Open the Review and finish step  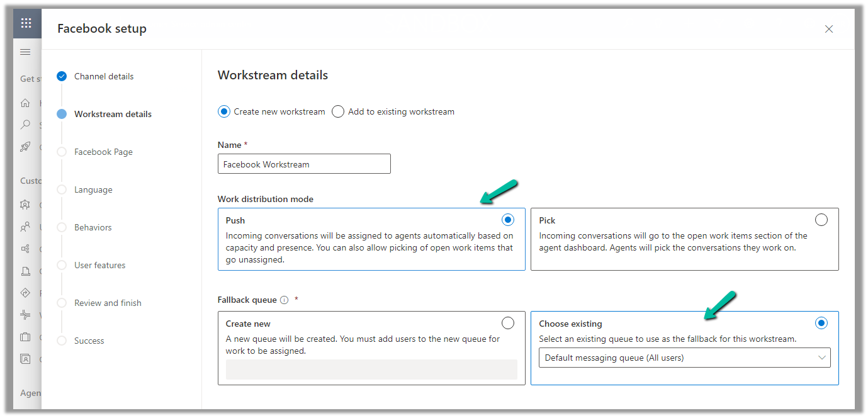click(108, 303)
